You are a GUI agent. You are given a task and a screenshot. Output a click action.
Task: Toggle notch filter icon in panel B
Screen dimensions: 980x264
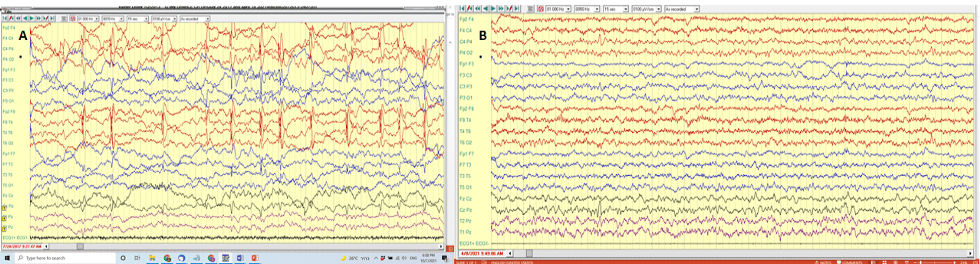(541, 9)
